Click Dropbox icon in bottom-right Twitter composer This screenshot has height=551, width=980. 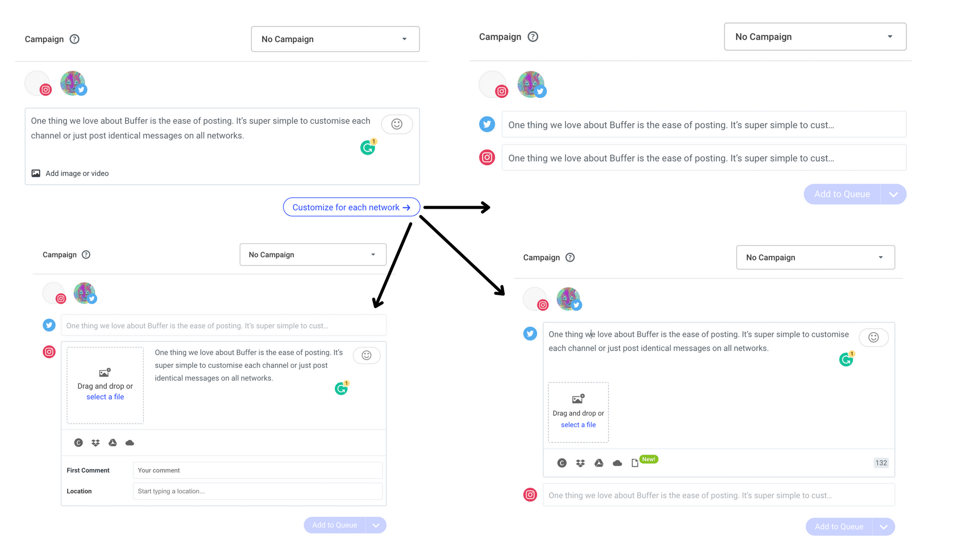pos(581,463)
